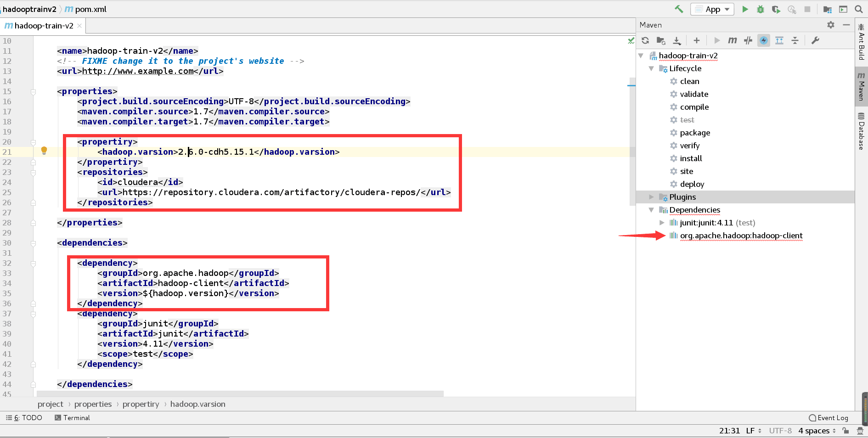Collapse the hadoop-train-v2 Maven project node
Image resolution: width=868 pixels, height=438 pixels.
pyautogui.click(x=641, y=56)
